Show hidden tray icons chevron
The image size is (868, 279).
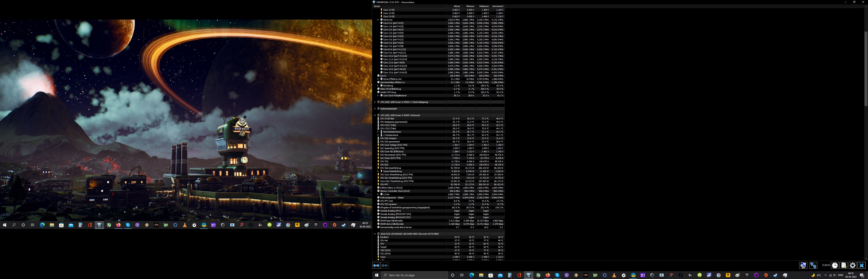point(825,275)
